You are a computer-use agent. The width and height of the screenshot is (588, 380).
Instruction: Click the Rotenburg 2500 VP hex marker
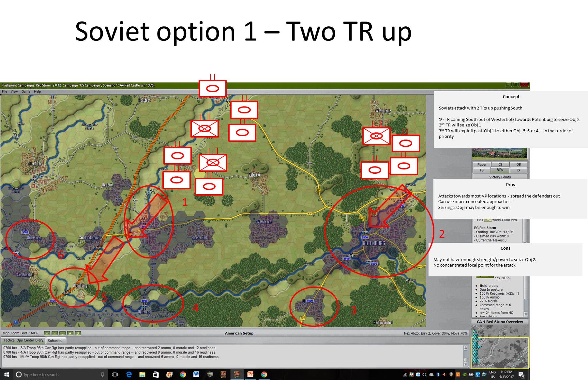(365, 237)
